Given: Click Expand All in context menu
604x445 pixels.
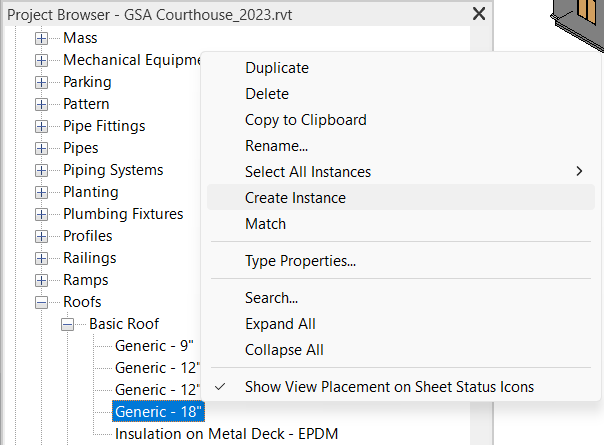Looking at the screenshot, I should (280, 324).
